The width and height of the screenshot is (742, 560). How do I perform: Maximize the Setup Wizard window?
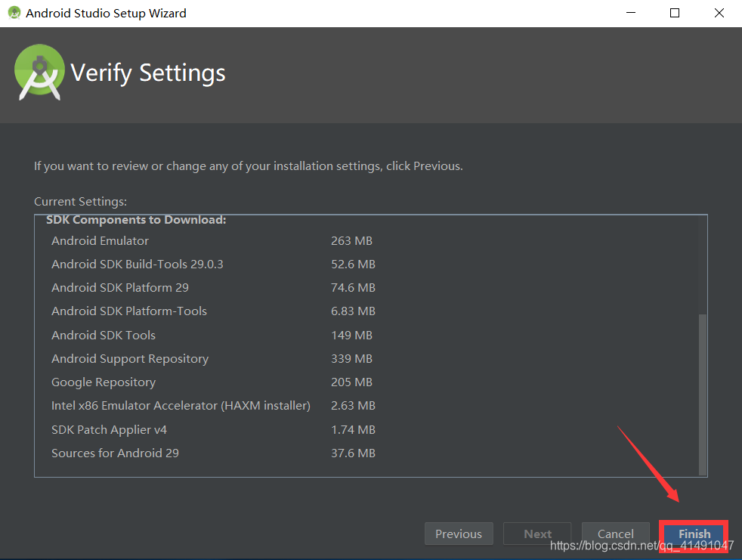coord(675,13)
